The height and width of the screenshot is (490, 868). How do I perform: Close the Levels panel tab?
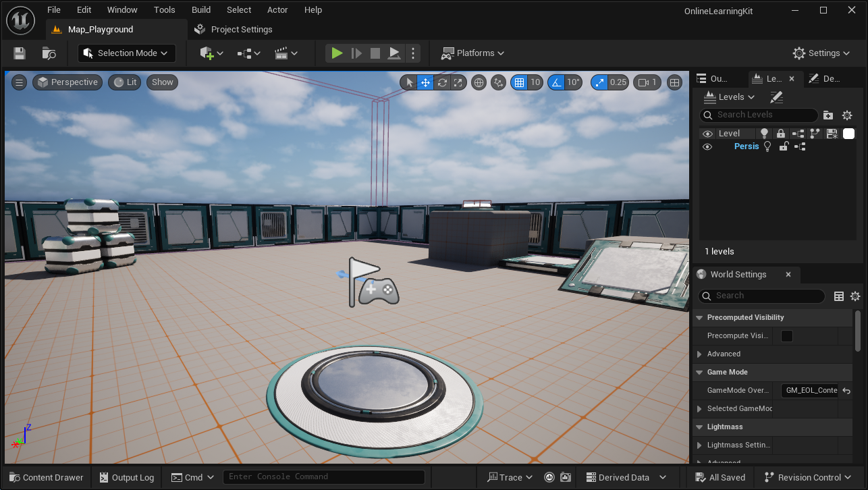pyautogui.click(x=792, y=79)
